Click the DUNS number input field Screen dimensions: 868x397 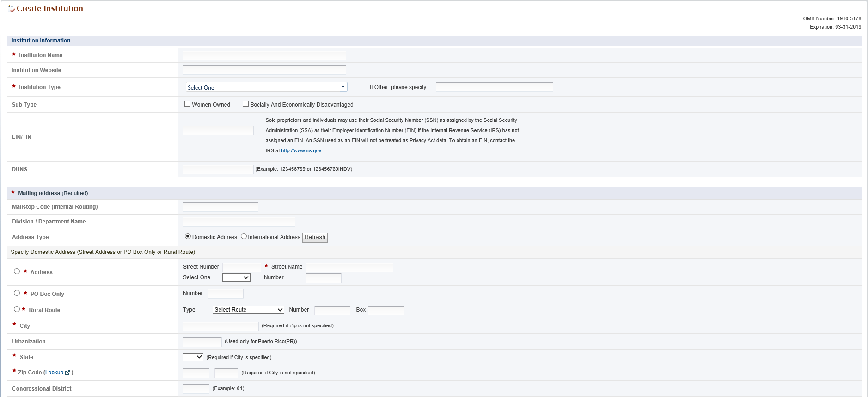[218, 169]
